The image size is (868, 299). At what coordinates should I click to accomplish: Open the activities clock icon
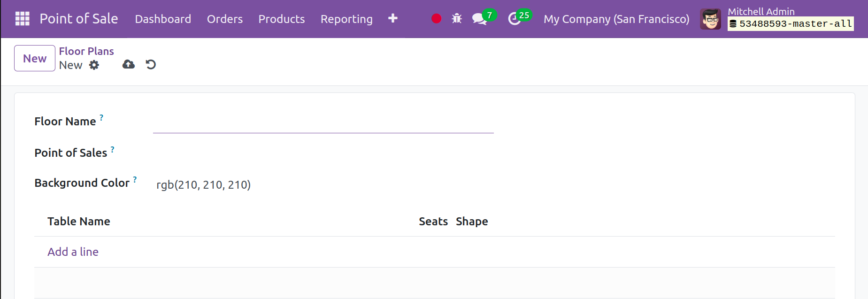(x=515, y=19)
